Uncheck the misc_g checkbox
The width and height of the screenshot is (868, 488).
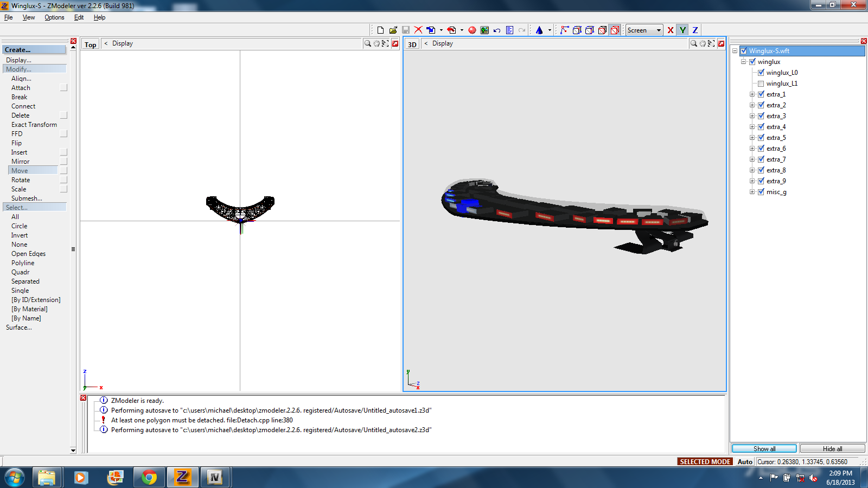tap(761, 192)
